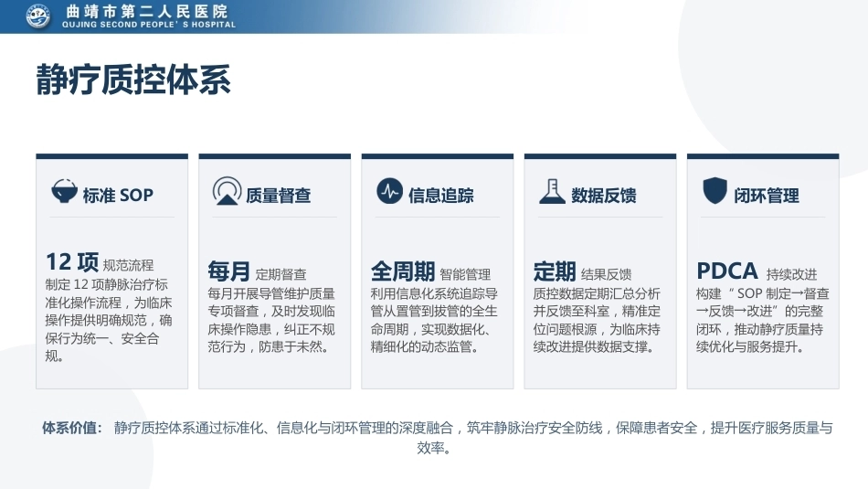Viewport: 868px width, 489px height.
Task: Click the pulse icon beside 信息追踪
Action: (x=390, y=191)
